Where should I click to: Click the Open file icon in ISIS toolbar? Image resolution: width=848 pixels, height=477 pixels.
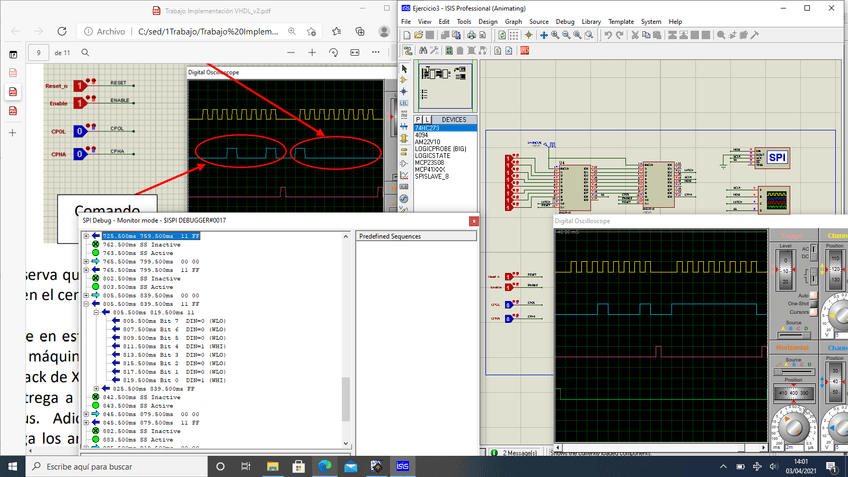tap(420, 35)
